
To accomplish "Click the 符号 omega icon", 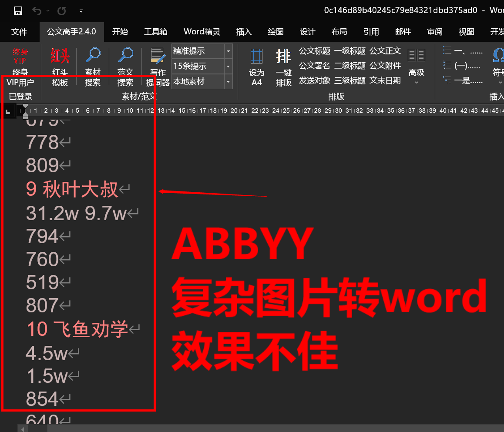I will pyautogui.click(x=498, y=55).
